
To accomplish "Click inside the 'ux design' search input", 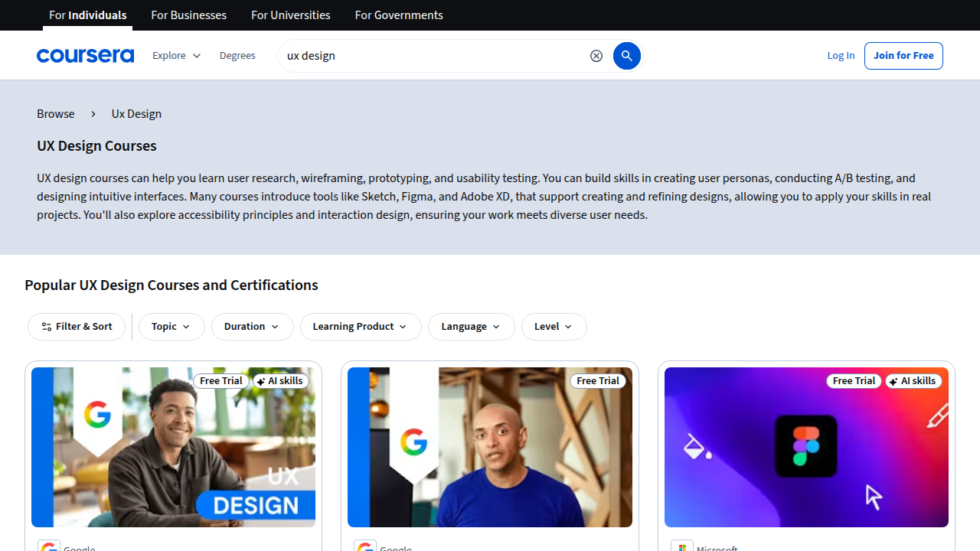I will click(x=433, y=56).
